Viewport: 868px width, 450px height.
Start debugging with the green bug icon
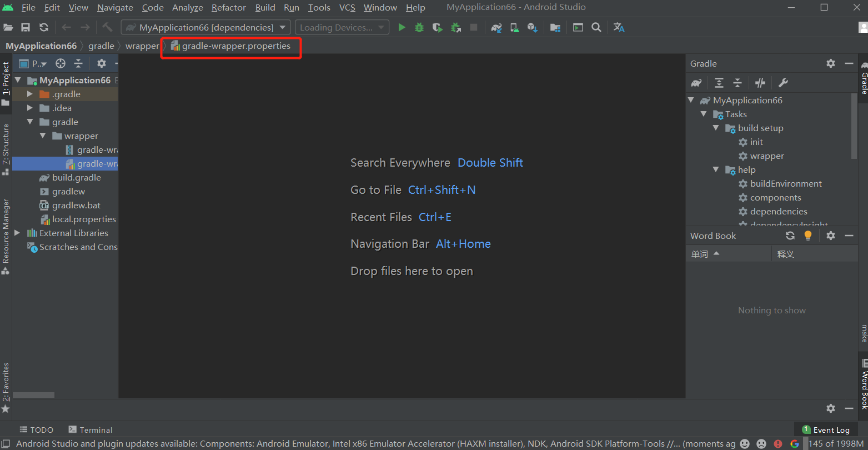click(x=419, y=27)
